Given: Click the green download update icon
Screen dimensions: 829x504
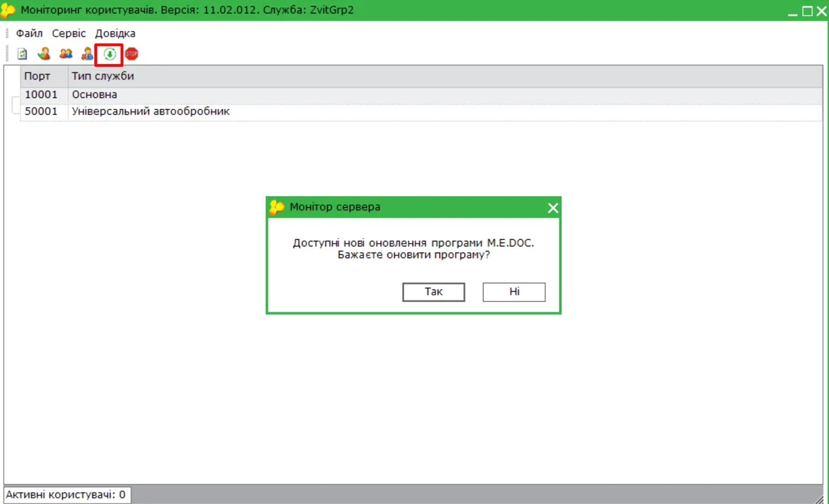Looking at the screenshot, I should point(110,54).
